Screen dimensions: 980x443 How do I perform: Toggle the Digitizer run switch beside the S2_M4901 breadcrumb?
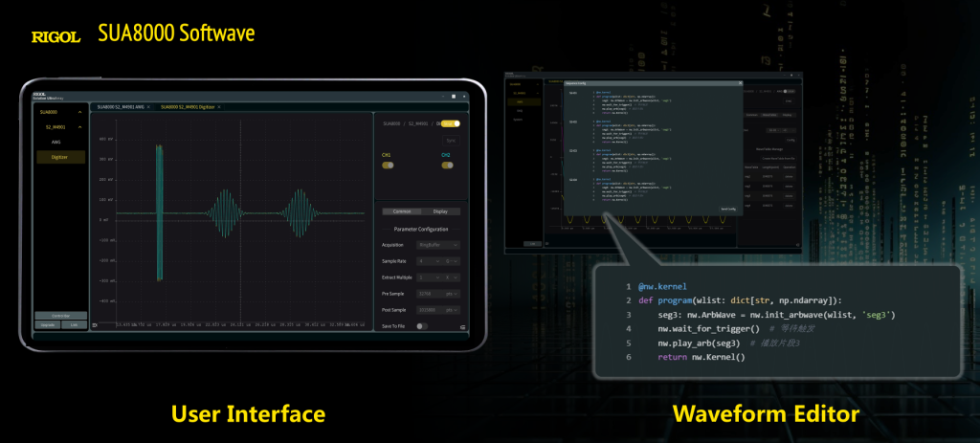(451, 123)
